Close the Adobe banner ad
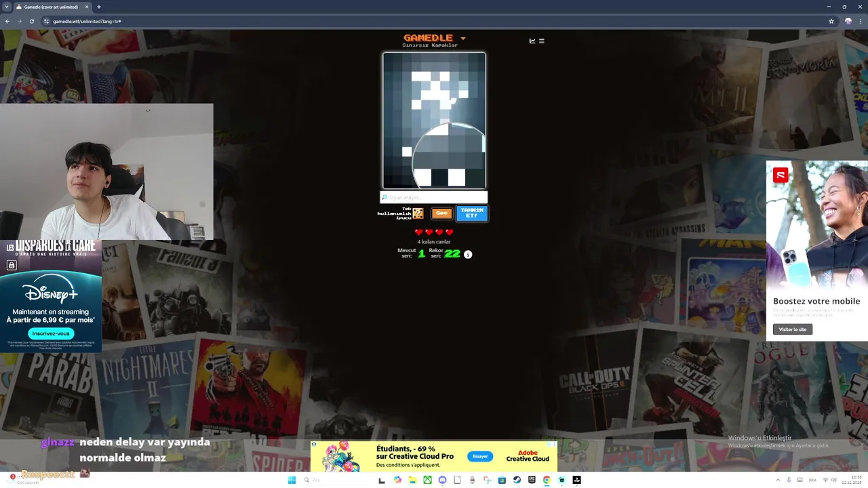The width and height of the screenshot is (868, 488). click(x=553, y=445)
